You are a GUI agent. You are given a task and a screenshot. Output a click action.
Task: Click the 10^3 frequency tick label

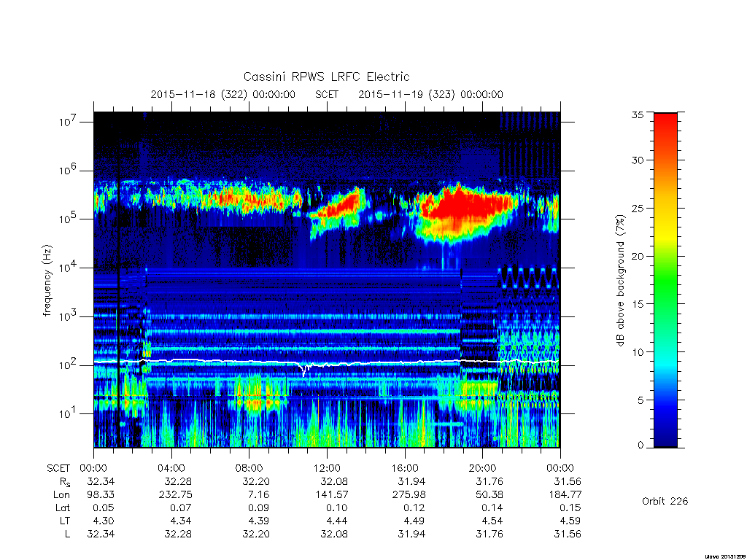coord(68,316)
